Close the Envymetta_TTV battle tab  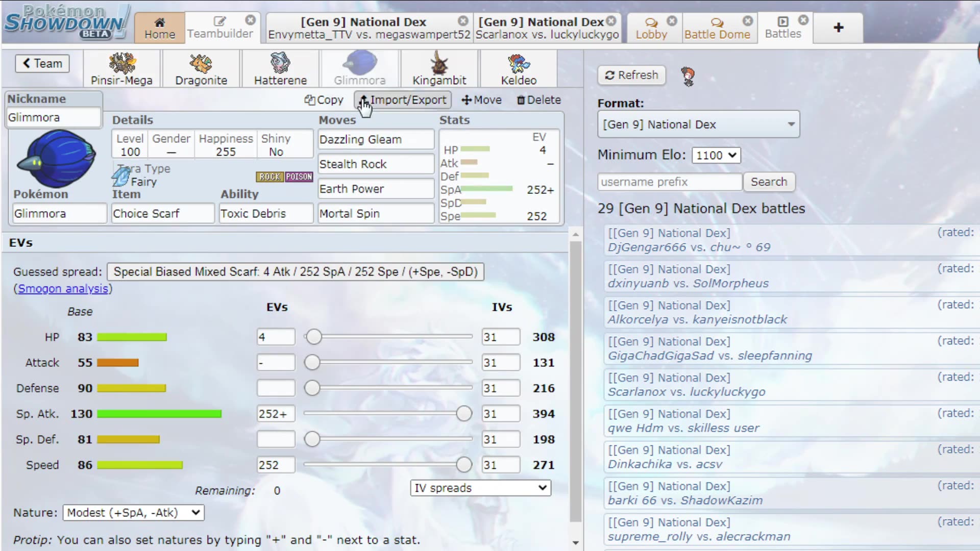click(463, 21)
